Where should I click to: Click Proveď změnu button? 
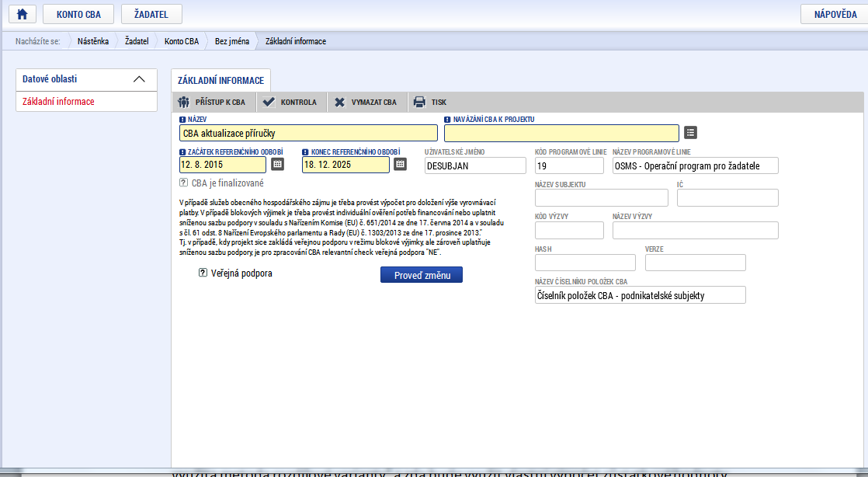[x=422, y=275]
